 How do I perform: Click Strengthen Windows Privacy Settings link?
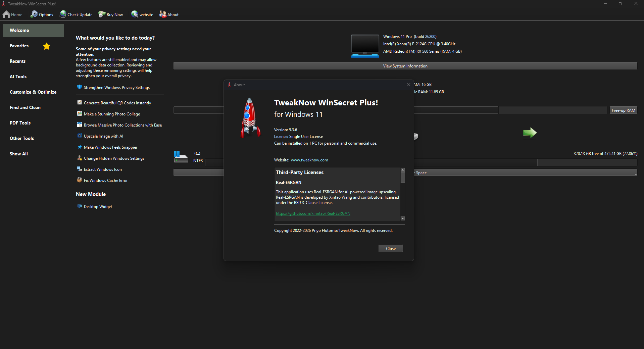[x=117, y=88]
